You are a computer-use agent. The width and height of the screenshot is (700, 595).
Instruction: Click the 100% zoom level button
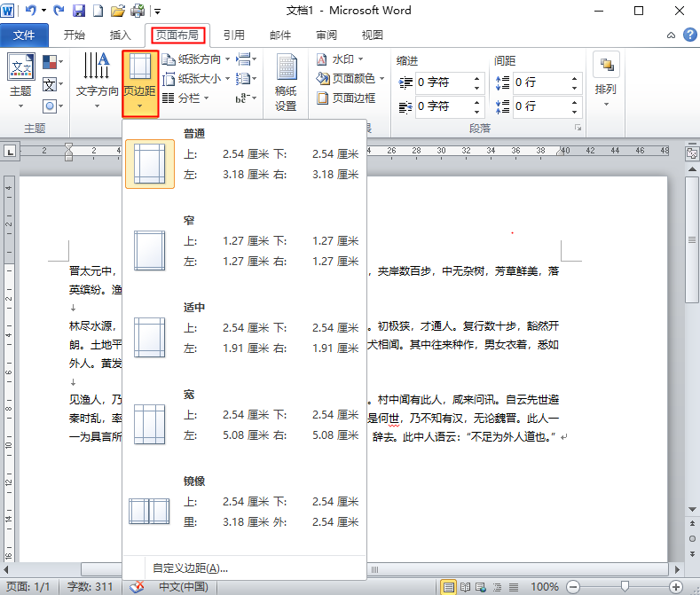pyautogui.click(x=544, y=587)
